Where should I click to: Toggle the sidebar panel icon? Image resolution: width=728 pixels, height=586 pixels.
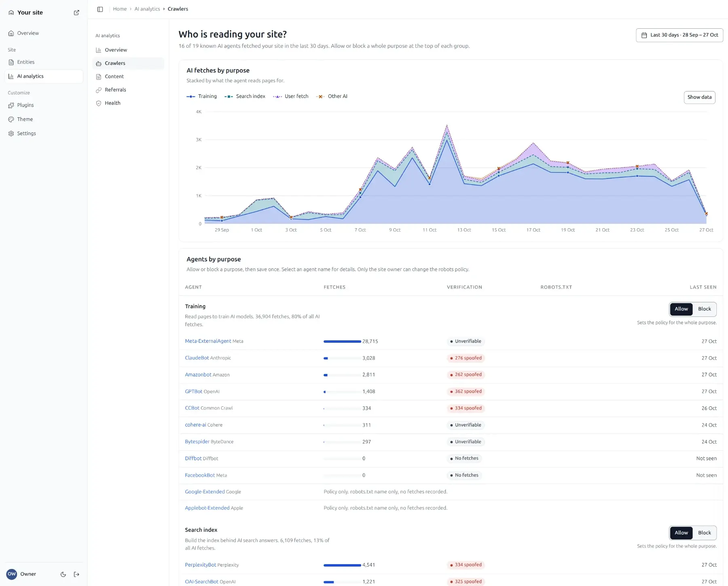pos(100,9)
